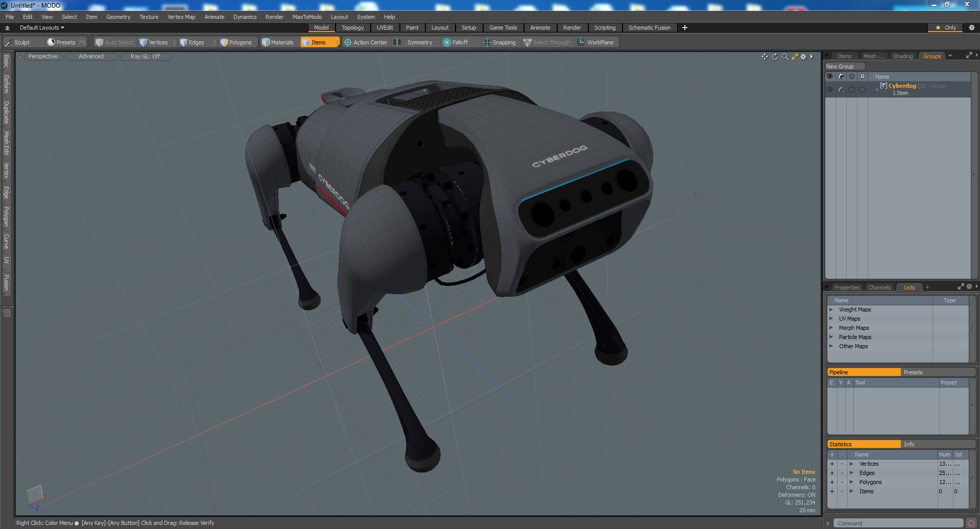
Task: Toggle the third column checkbox for Cyberdog
Action: point(851,89)
